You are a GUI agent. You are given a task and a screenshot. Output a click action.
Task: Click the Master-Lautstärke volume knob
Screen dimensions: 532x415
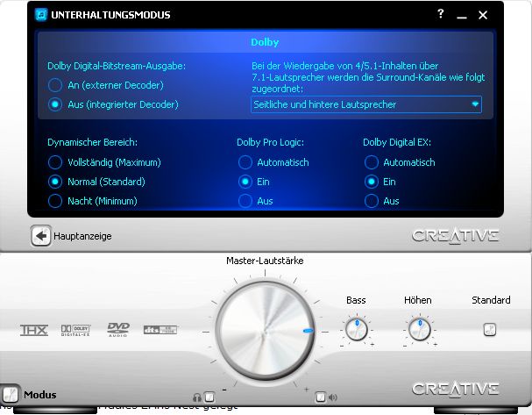pos(265,332)
